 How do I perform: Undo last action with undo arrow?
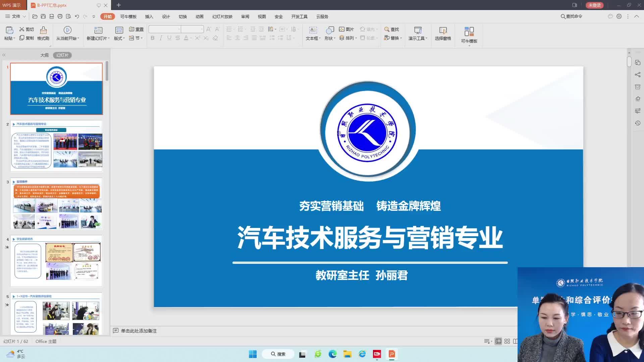pyautogui.click(x=77, y=16)
